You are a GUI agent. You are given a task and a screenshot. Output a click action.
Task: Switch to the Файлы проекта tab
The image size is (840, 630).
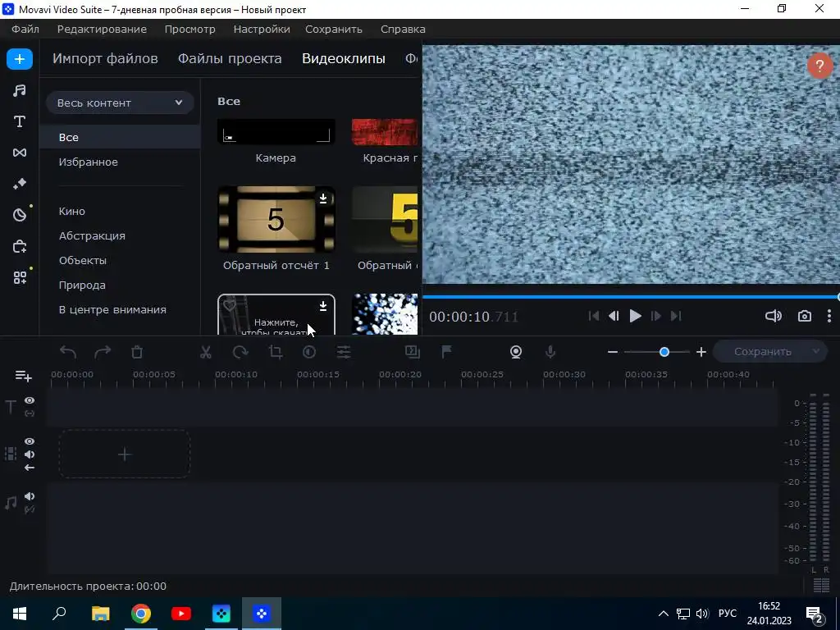[x=230, y=58]
